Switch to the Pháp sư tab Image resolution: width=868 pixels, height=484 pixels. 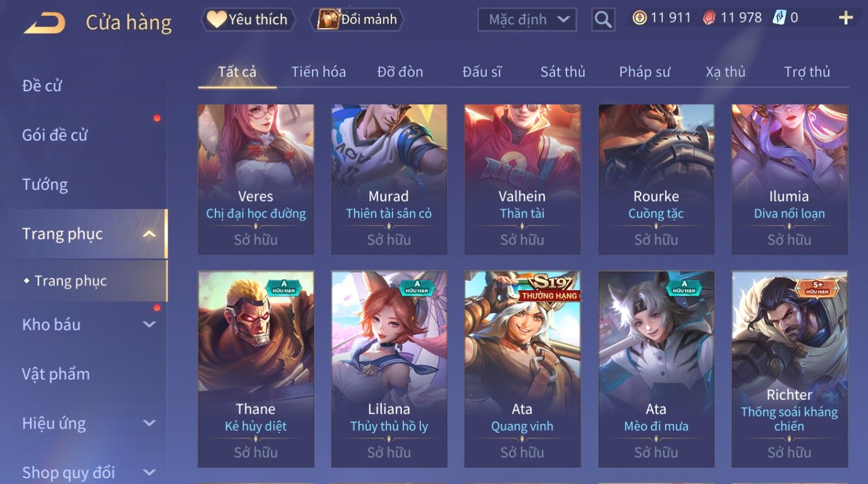click(644, 72)
